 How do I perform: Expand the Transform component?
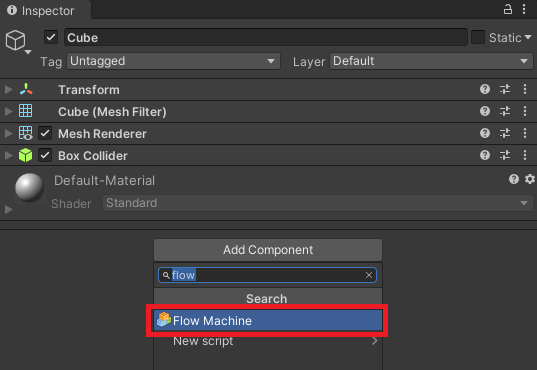coord(9,89)
